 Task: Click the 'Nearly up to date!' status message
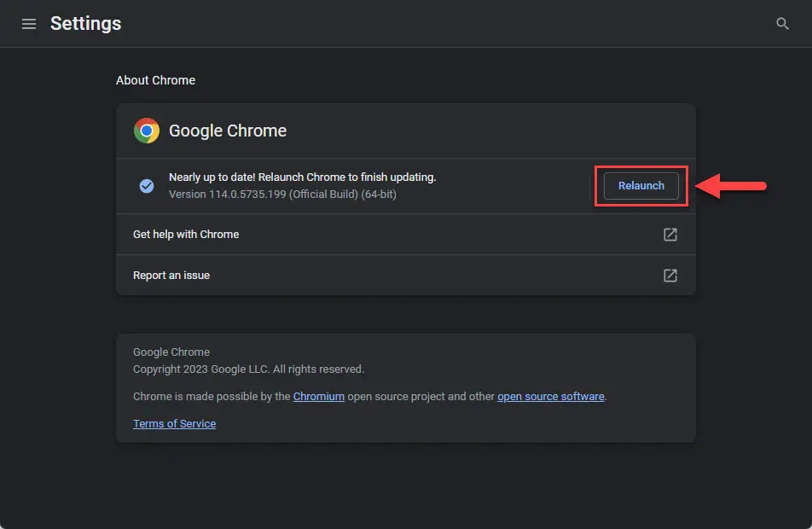pyautogui.click(x=302, y=177)
